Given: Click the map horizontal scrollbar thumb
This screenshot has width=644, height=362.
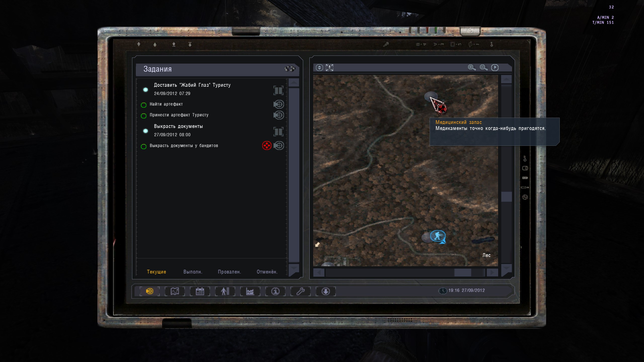Looking at the screenshot, I should tap(463, 273).
